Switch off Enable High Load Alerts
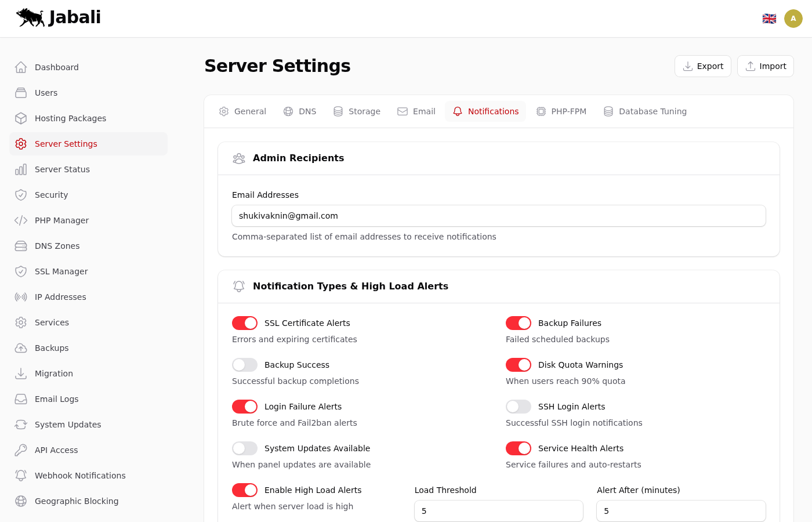The width and height of the screenshot is (812, 522). (245, 490)
